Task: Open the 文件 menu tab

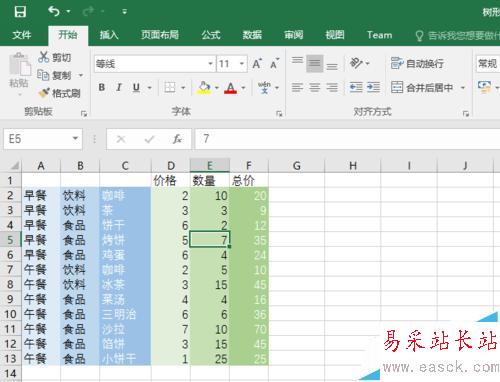Action: click(x=22, y=35)
